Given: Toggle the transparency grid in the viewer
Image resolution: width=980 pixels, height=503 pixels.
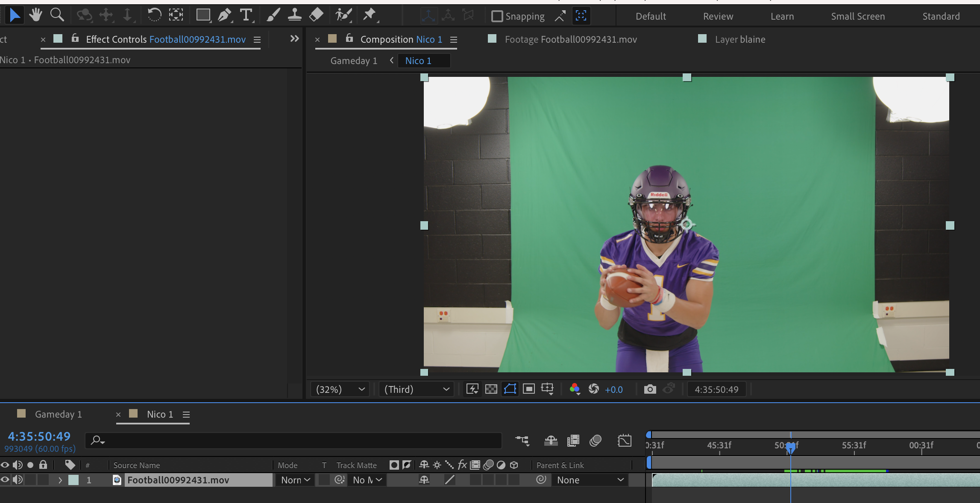Looking at the screenshot, I should [x=492, y=389].
